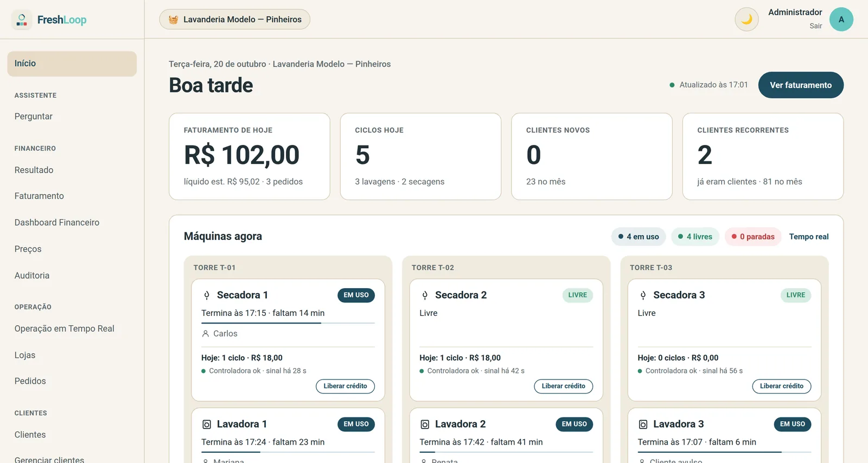Screen dimensions: 868x463
Task: Click the user icon beside Carlos
Action: click(206, 334)
